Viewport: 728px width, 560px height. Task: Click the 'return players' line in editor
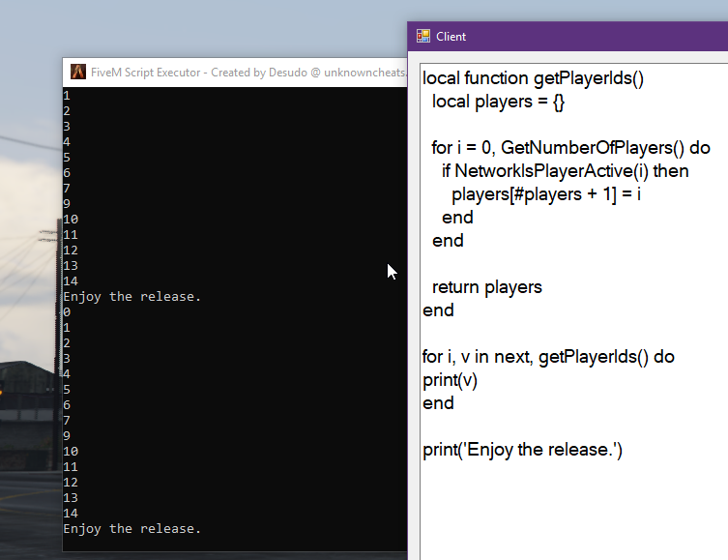[x=486, y=287]
